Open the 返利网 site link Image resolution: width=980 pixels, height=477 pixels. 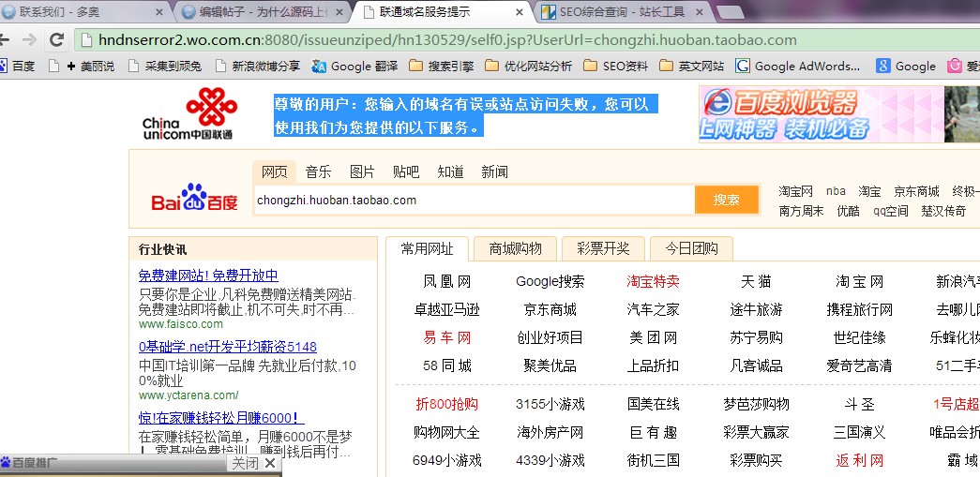[x=859, y=461]
